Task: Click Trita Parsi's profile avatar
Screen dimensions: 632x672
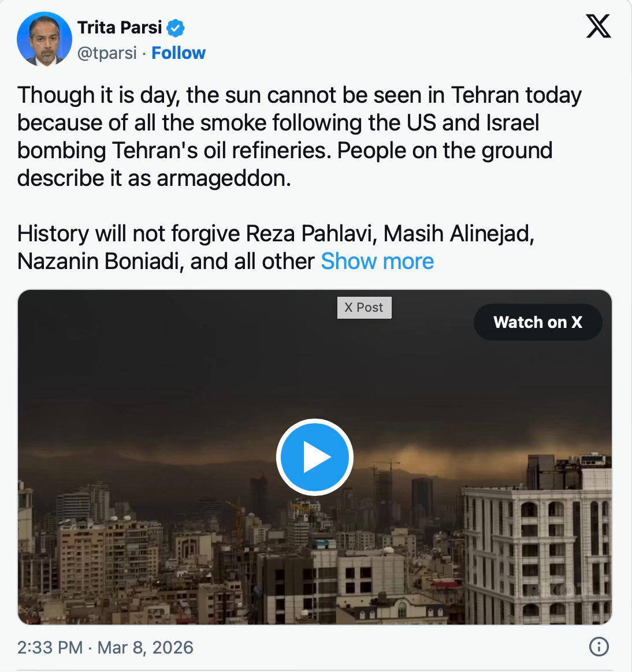Action: point(44,39)
